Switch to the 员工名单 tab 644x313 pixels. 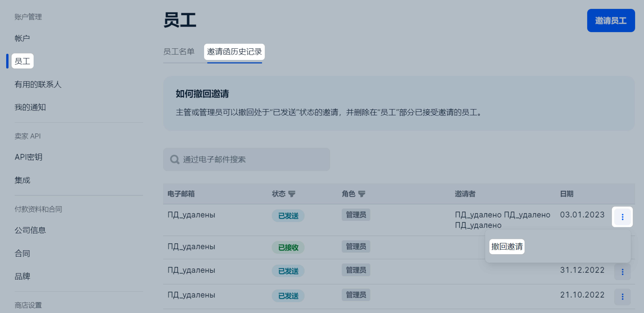179,52
